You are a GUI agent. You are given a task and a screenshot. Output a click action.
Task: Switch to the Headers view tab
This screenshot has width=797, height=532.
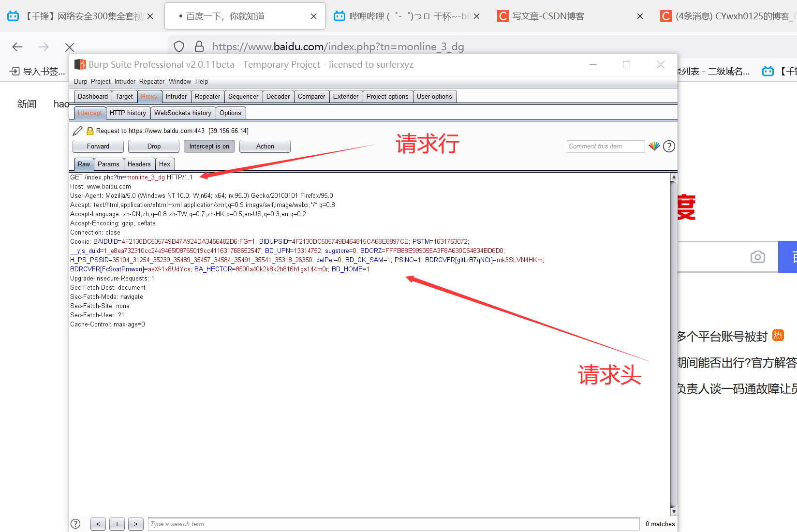[139, 164]
